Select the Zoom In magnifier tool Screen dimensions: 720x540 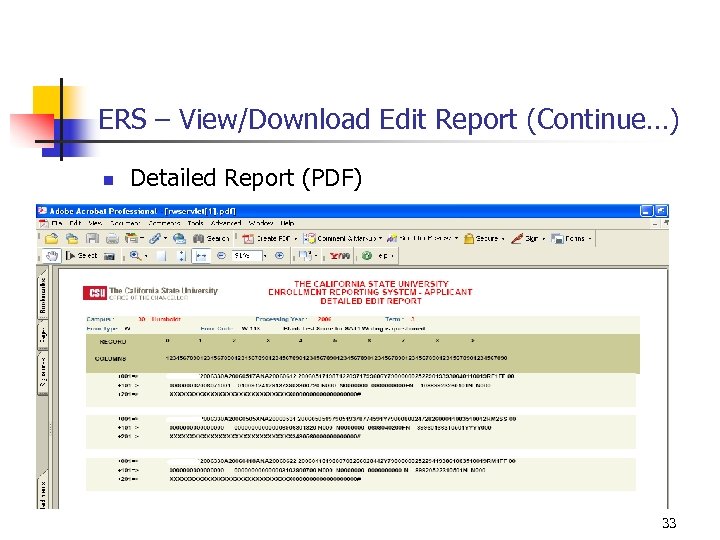(135, 256)
